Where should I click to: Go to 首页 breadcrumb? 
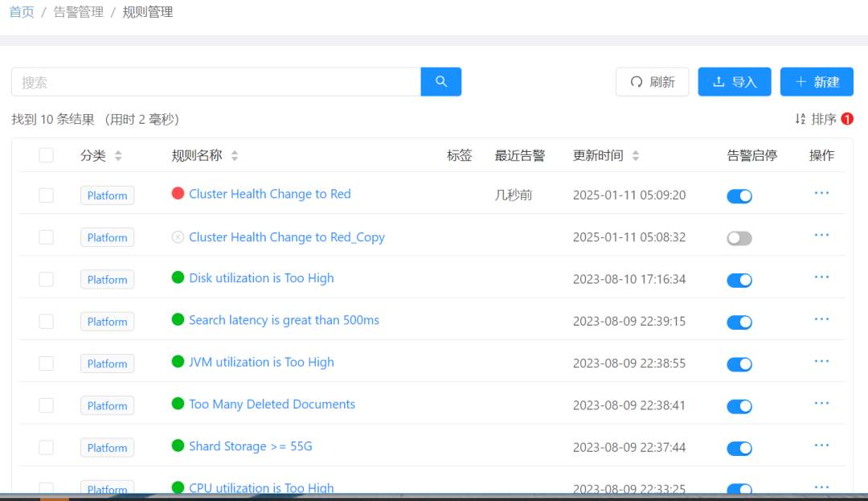pyautogui.click(x=23, y=12)
